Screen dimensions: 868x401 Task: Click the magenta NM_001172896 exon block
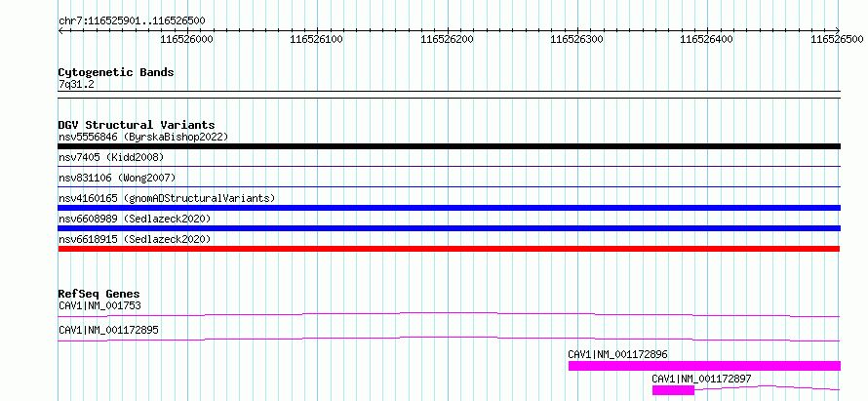tap(704, 366)
